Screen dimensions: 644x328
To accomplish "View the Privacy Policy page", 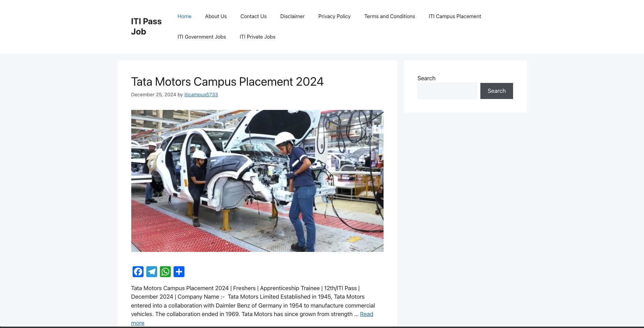I will click(x=334, y=16).
